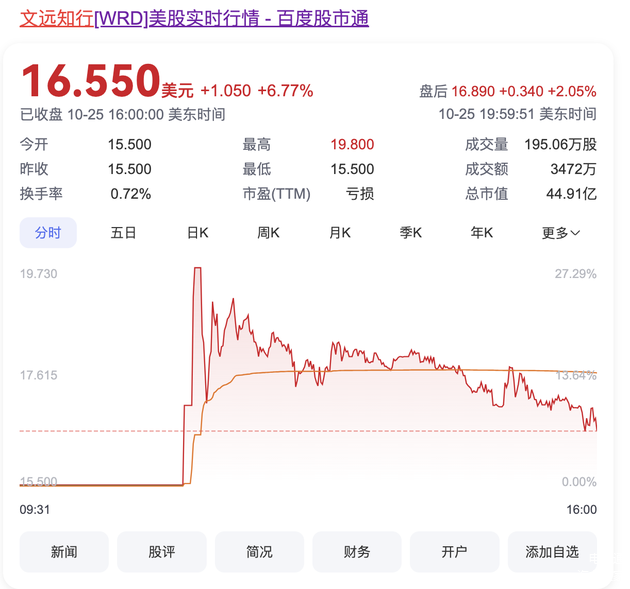Select the 月K tab
The width and height of the screenshot is (630, 589).
(x=340, y=233)
